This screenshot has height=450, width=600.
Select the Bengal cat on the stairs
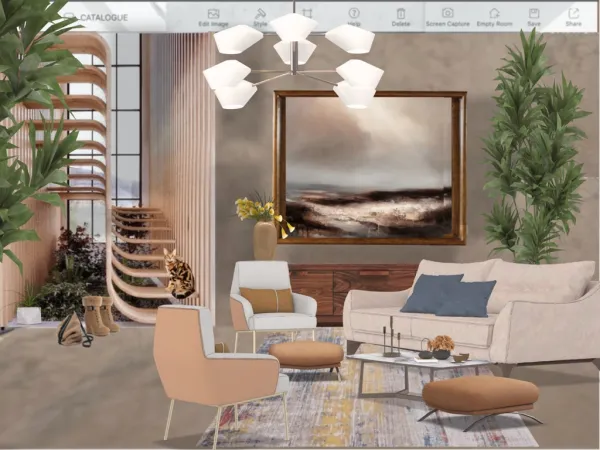pyautogui.click(x=180, y=275)
